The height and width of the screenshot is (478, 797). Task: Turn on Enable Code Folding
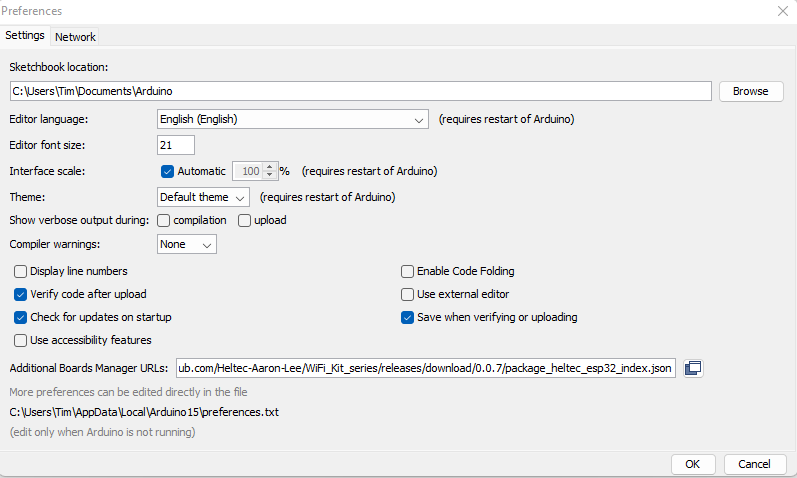coord(407,271)
